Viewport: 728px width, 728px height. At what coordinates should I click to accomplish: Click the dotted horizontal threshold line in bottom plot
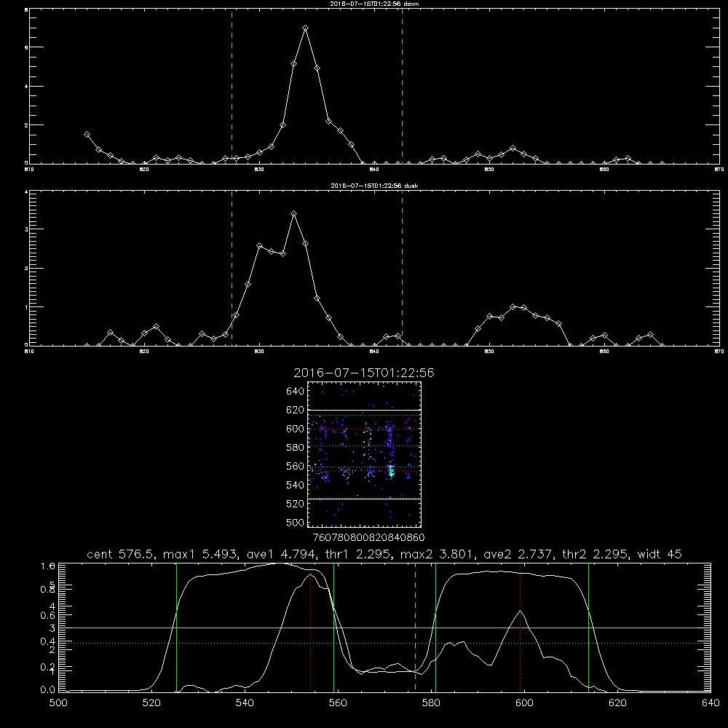(385, 643)
